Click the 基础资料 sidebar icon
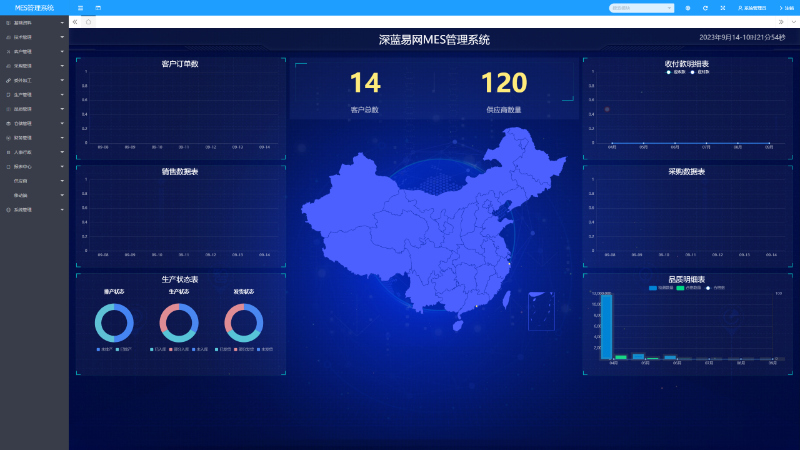This screenshot has height=450, width=800. tap(8, 23)
